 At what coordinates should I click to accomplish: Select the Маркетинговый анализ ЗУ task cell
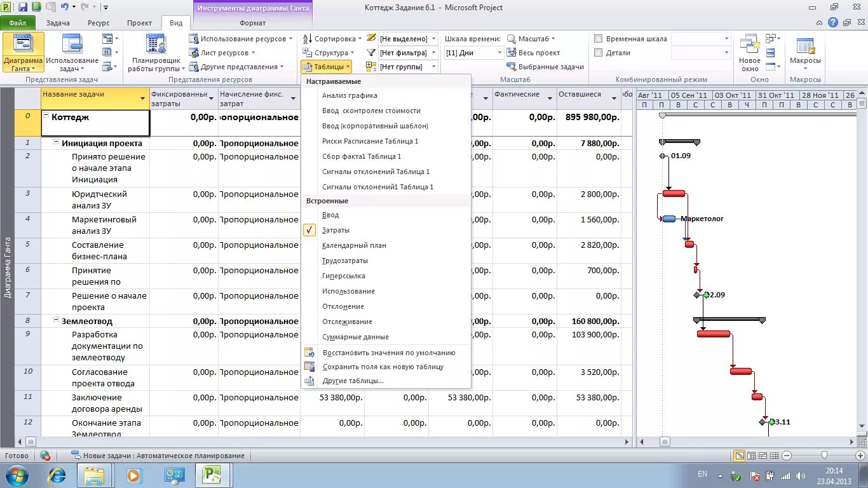click(95, 225)
